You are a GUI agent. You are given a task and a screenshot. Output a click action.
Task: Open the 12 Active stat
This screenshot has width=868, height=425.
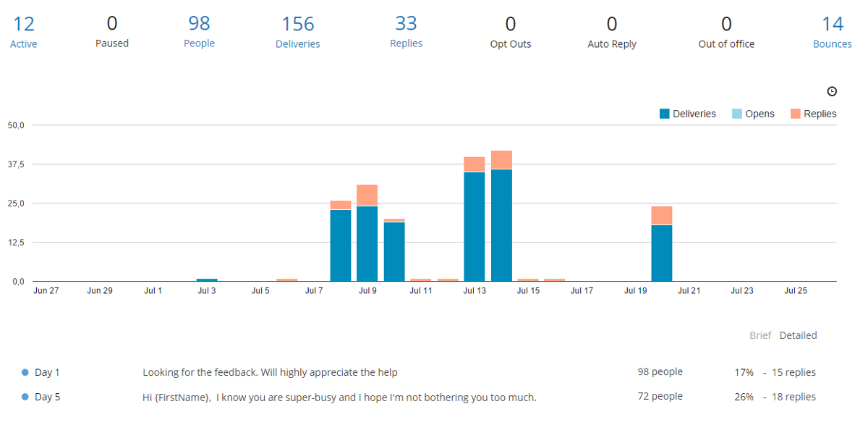[23, 32]
